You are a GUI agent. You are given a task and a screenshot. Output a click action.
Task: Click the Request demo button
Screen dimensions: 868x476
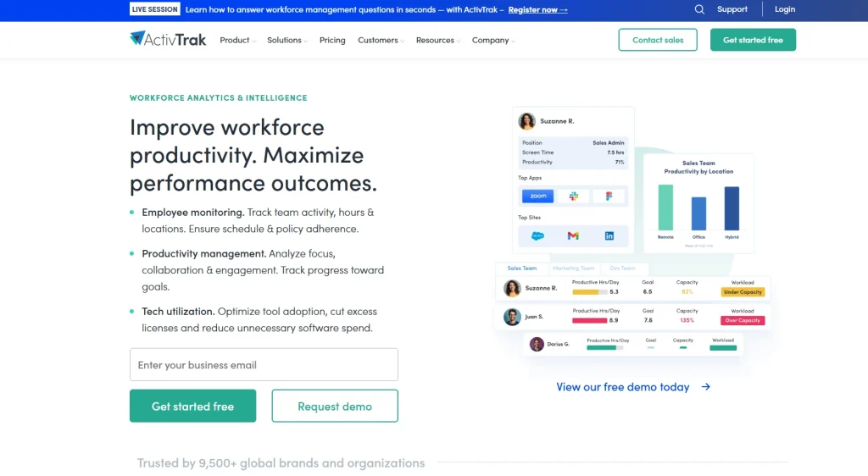coord(334,406)
